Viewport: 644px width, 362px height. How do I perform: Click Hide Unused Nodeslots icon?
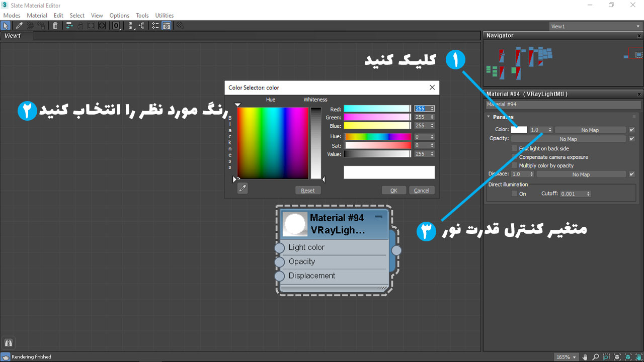(x=80, y=26)
